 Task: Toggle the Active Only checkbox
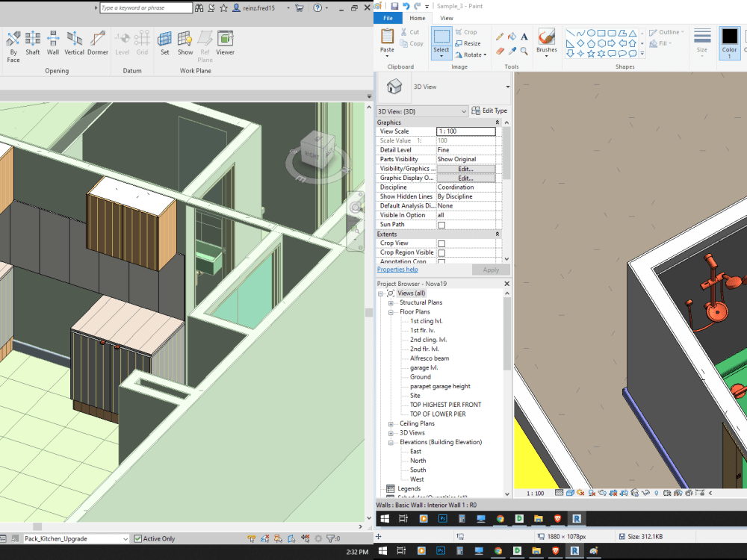point(138,538)
